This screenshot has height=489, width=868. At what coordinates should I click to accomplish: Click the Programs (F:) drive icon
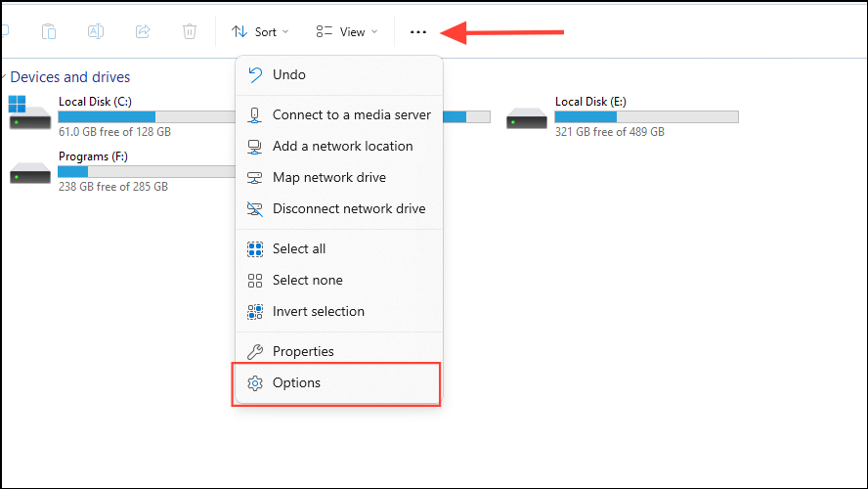click(30, 173)
